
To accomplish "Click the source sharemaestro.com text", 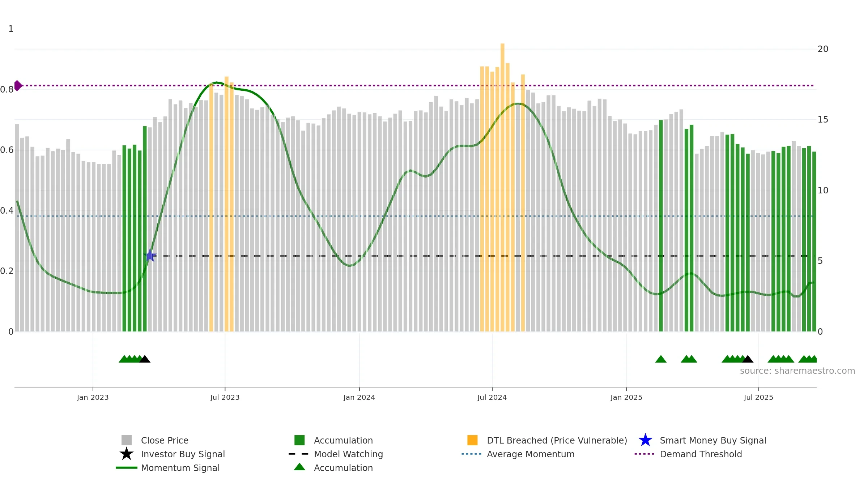I will (797, 371).
